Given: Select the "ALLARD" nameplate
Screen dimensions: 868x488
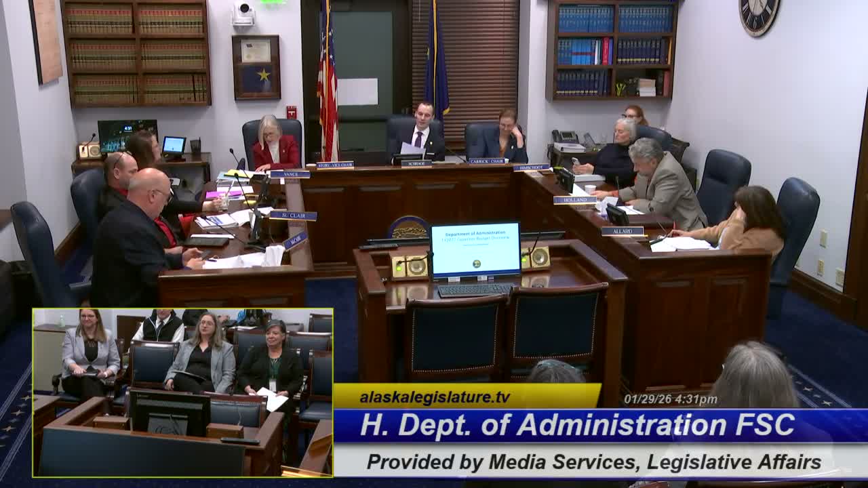Looking at the screenshot, I should (x=623, y=231).
